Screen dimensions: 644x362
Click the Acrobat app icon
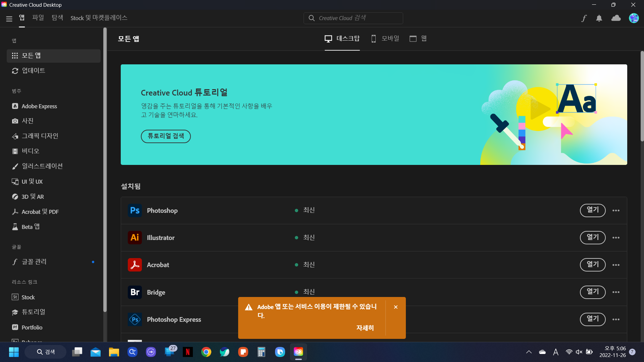point(135,264)
